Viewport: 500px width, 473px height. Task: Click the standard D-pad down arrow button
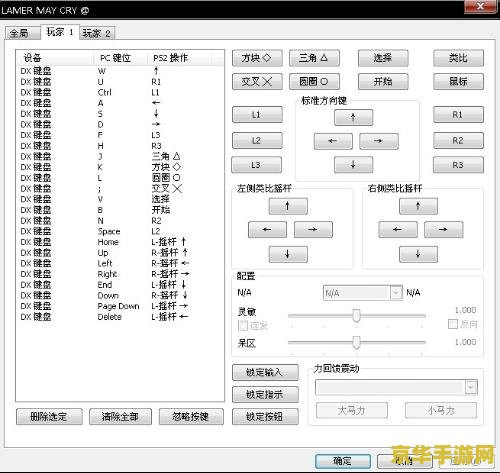353,165
